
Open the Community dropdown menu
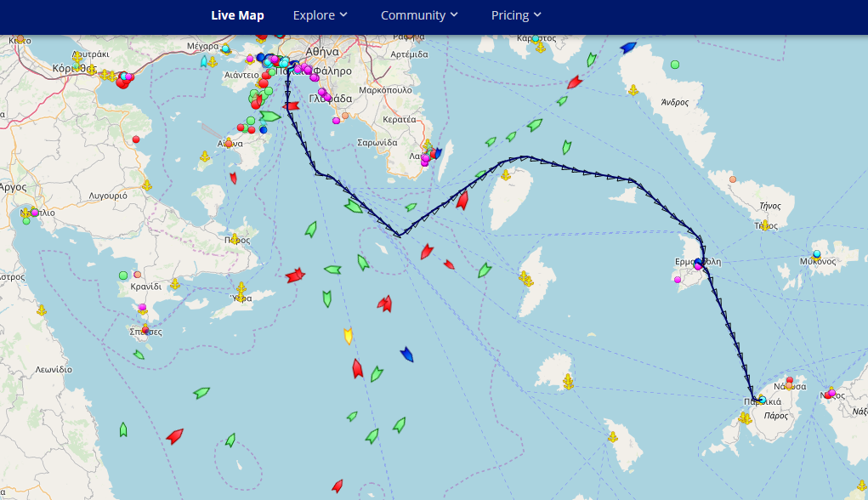coord(419,15)
